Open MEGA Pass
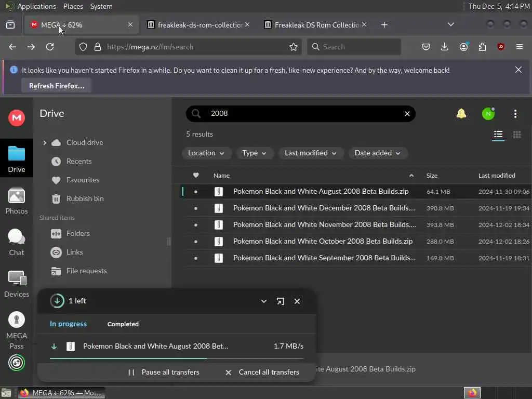 click(x=16, y=330)
